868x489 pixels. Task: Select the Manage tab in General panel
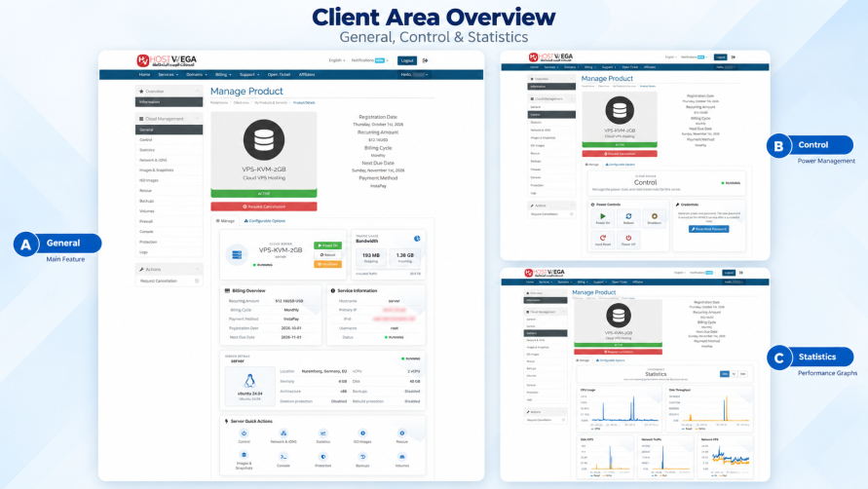coord(225,221)
